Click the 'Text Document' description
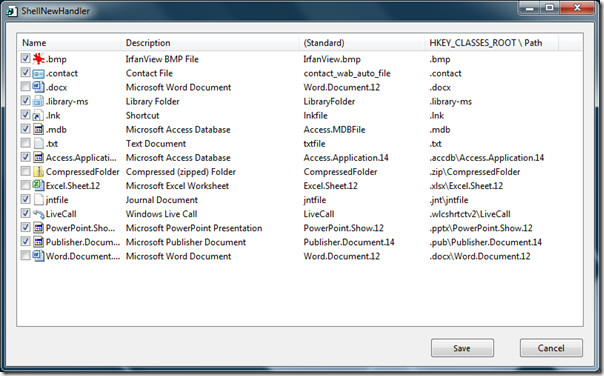 [x=156, y=144]
